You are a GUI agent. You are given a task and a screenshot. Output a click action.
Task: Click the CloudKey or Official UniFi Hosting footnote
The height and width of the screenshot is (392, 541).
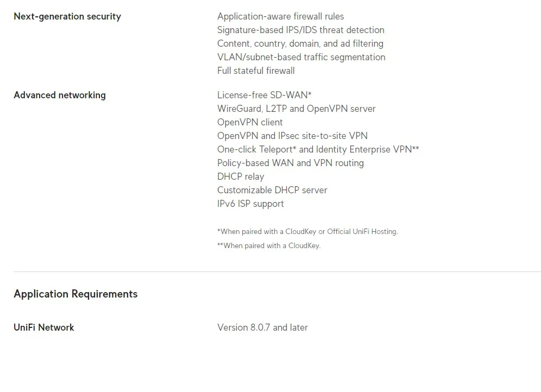[x=307, y=231]
